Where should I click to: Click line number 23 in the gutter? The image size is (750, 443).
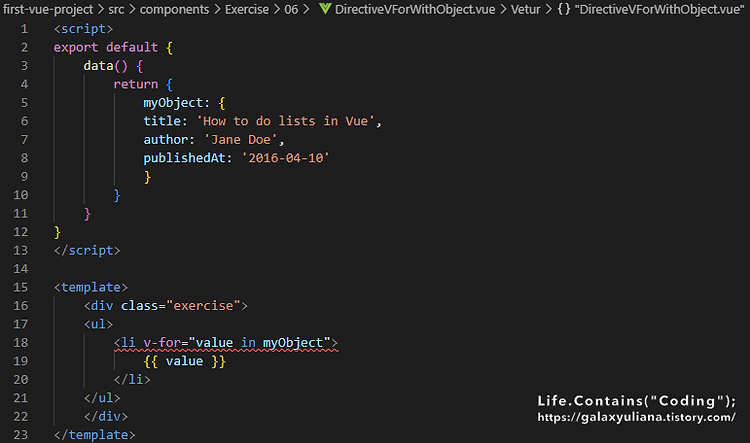point(21,435)
